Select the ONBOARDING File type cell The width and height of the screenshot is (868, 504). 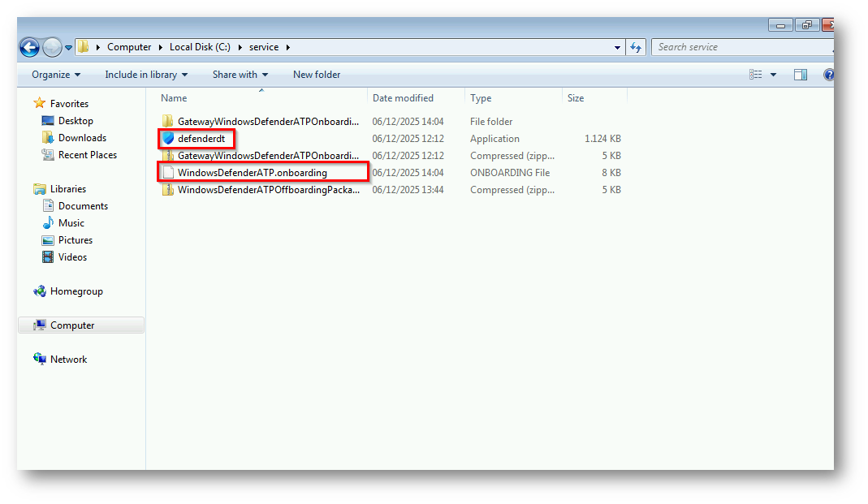pyautogui.click(x=510, y=173)
